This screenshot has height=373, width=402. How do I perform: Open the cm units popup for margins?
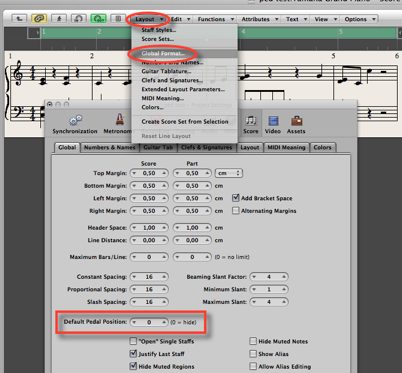point(229,173)
